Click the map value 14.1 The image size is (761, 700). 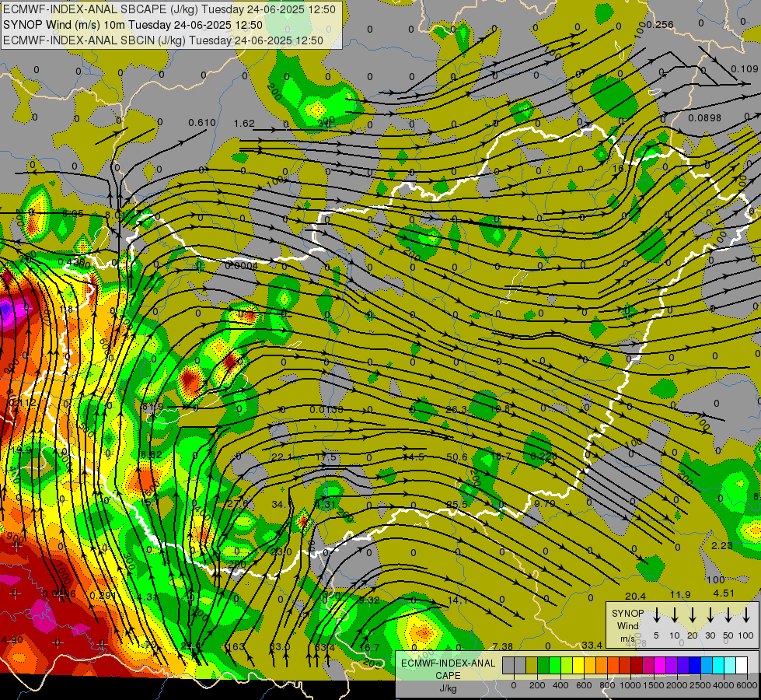(457, 600)
